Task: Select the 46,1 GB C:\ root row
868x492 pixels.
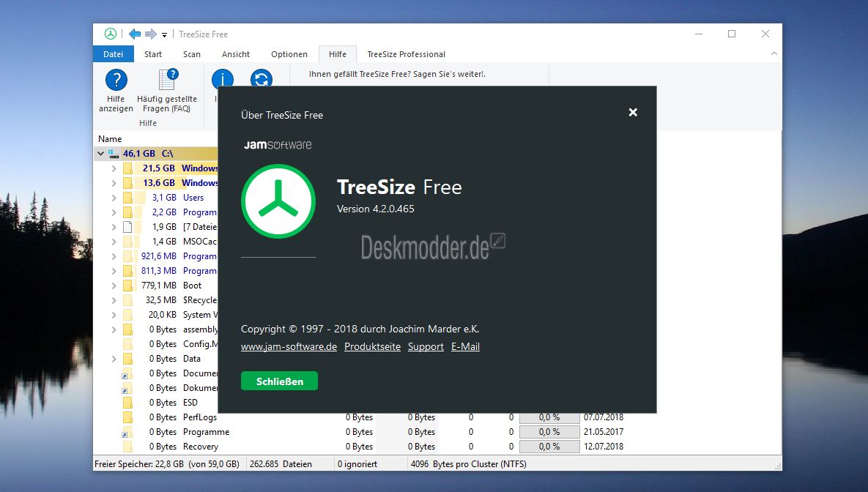Action: (155, 153)
